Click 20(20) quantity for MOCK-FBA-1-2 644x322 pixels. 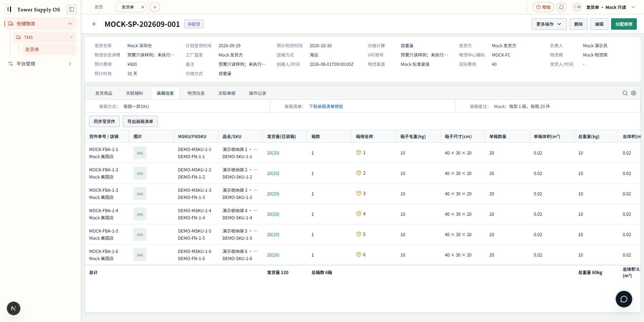pos(273,173)
